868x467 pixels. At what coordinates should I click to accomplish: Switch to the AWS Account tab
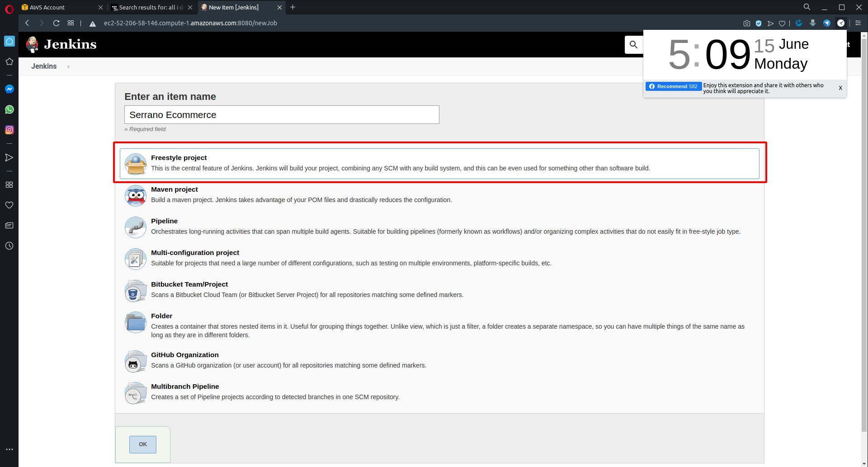click(61, 7)
